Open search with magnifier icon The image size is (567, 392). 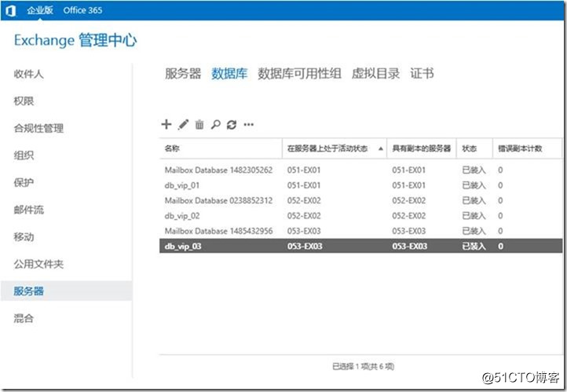pyautogui.click(x=215, y=124)
